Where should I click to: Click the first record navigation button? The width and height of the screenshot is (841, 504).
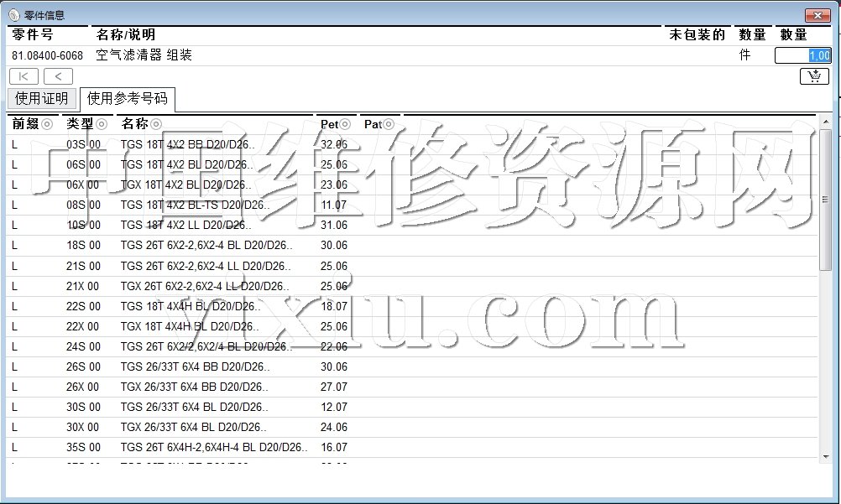tap(24, 76)
